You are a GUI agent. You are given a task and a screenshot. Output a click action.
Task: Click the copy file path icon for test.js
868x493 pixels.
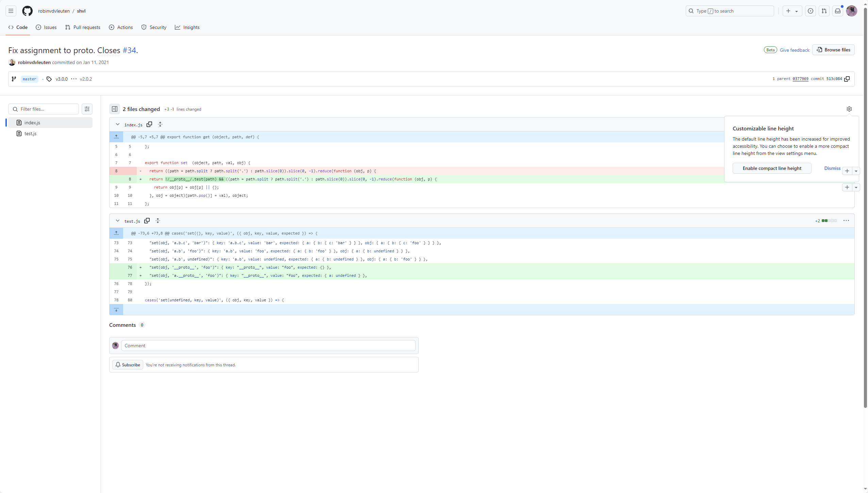pos(147,221)
